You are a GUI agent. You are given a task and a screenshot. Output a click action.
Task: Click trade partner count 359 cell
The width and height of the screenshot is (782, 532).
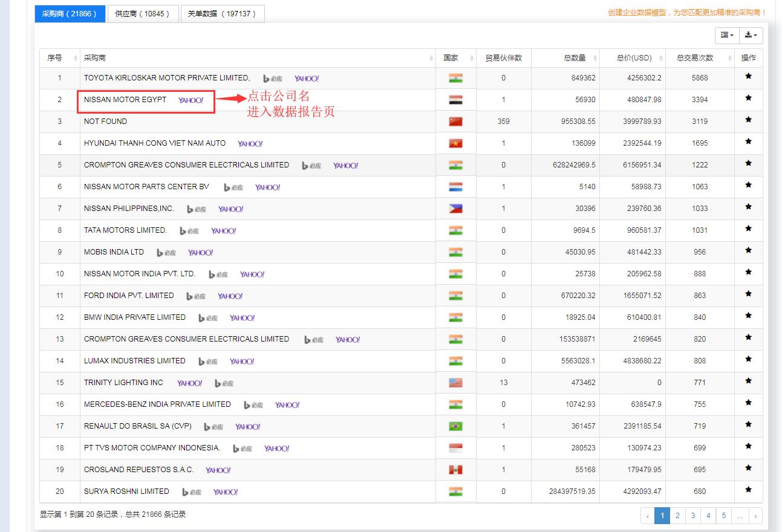pos(504,122)
